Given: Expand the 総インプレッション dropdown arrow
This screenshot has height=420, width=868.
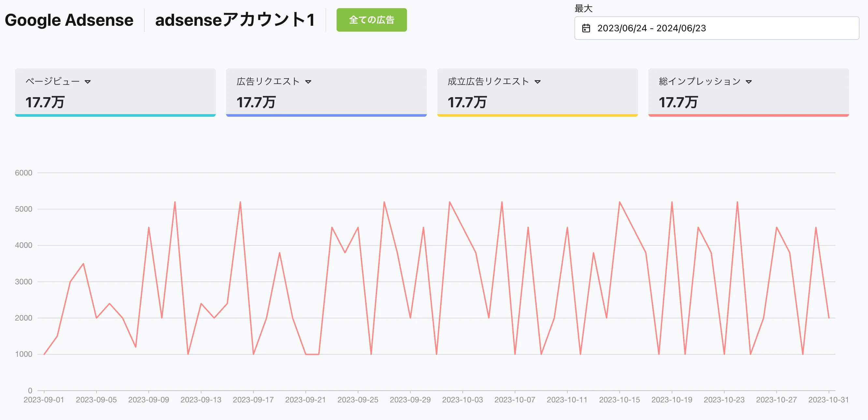Looking at the screenshot, I should click(748, 82).
